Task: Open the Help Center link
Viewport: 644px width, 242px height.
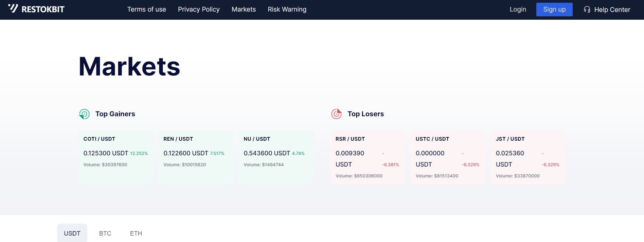Action: pyautogui.click(x=612, y=10)
